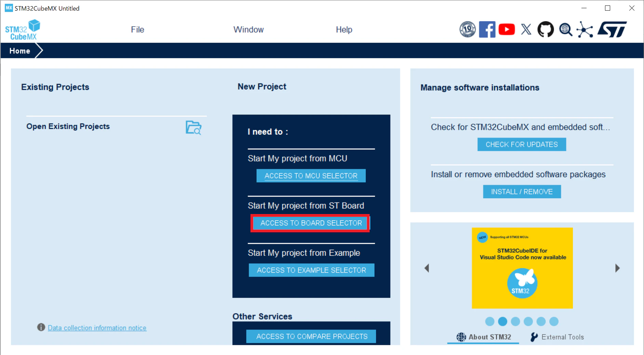This screenshot has width=644, height=355.
Task: Open the X (Twitter) icon
Action: tap(526, 29)
